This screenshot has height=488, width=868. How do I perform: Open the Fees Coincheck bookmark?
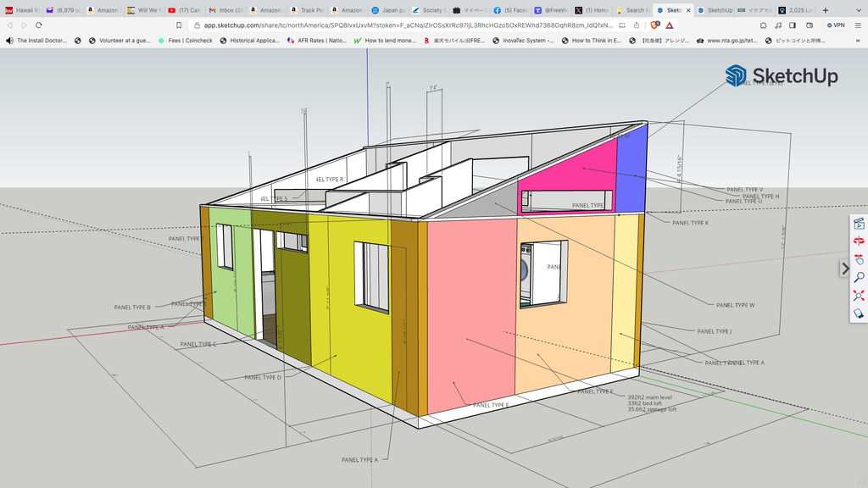coord(185,40)
